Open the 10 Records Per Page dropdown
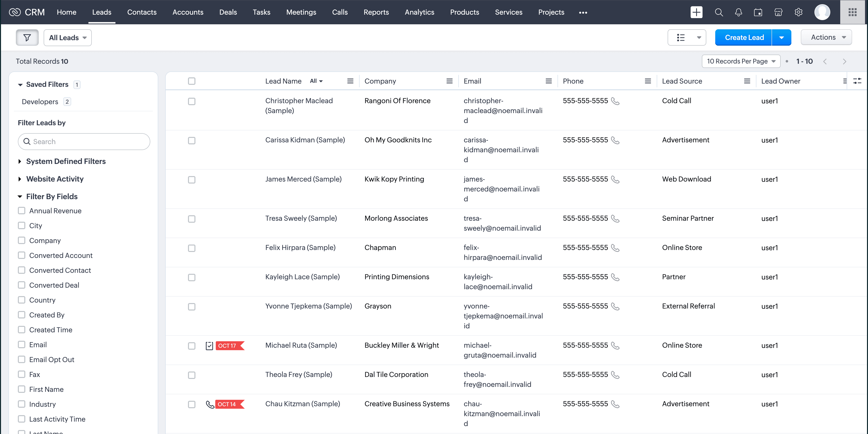 click(741, 61)
